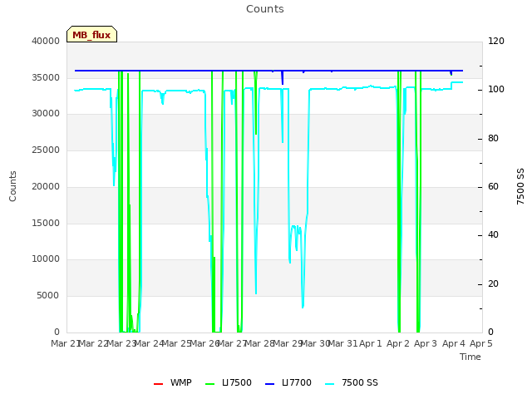Click the 15000 y-axis tick label
532x399 pixels.
(46, 223)
